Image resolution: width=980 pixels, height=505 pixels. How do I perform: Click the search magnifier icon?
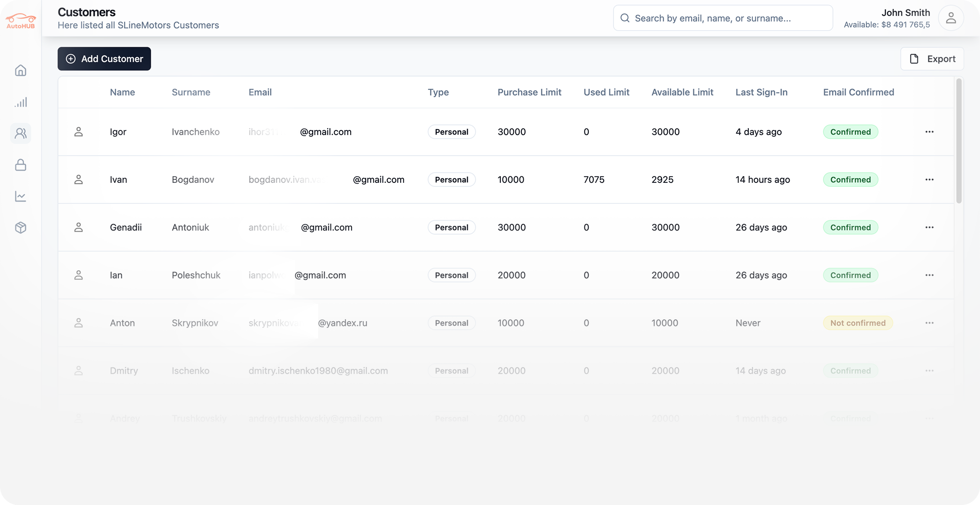pyautogui.click(x=624, y=18)
